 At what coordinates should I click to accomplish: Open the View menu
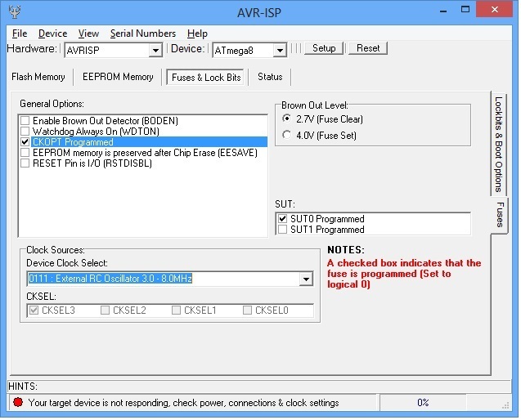tap(88, 34)
